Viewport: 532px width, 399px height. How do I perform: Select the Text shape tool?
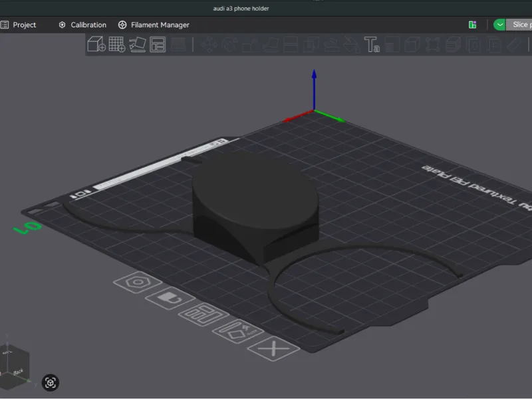372,44
